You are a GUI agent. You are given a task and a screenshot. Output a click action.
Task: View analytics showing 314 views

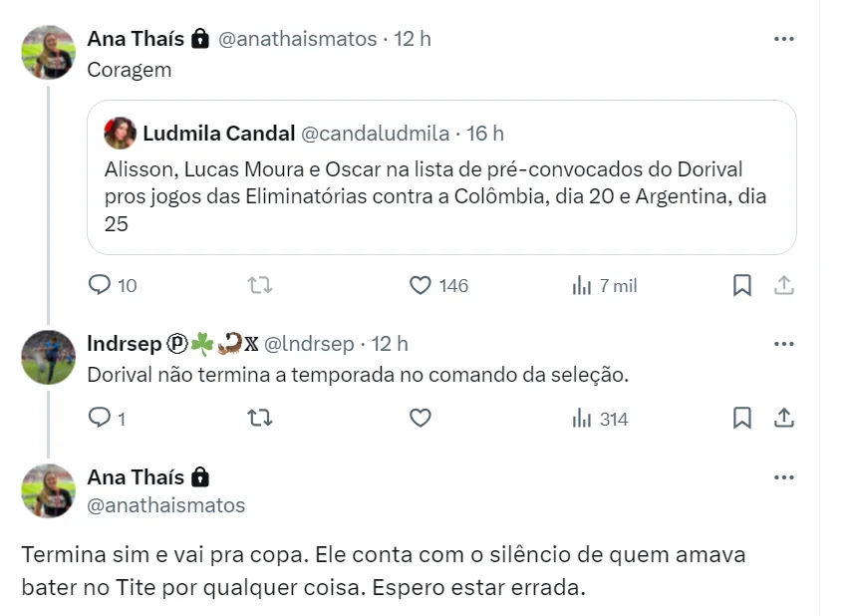583,419
